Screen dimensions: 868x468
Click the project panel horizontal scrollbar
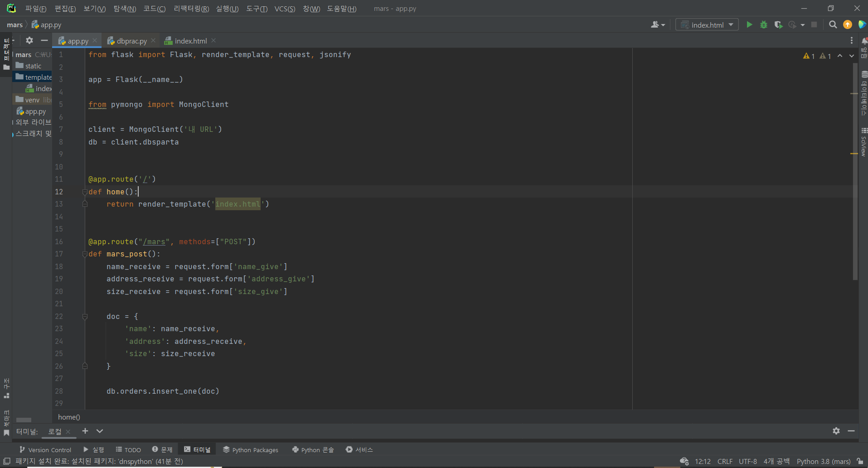tap(24, 420)
